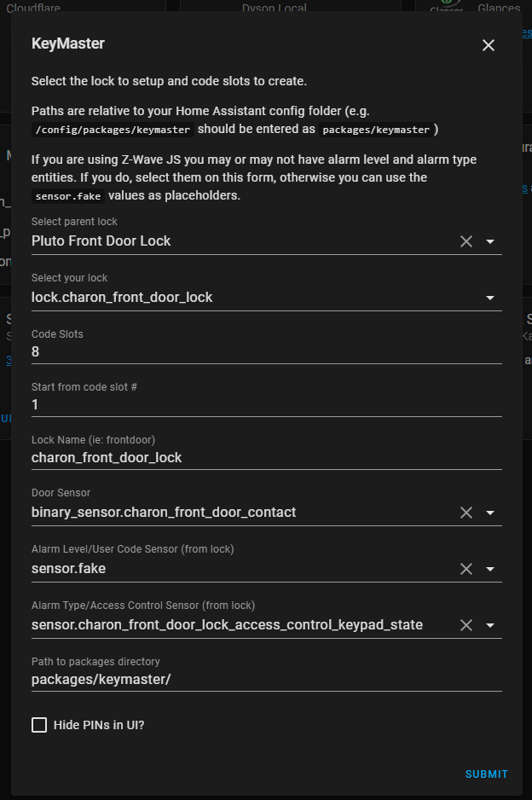
Task: Clear the Door Sensor selection
Action: pos(465,513)
